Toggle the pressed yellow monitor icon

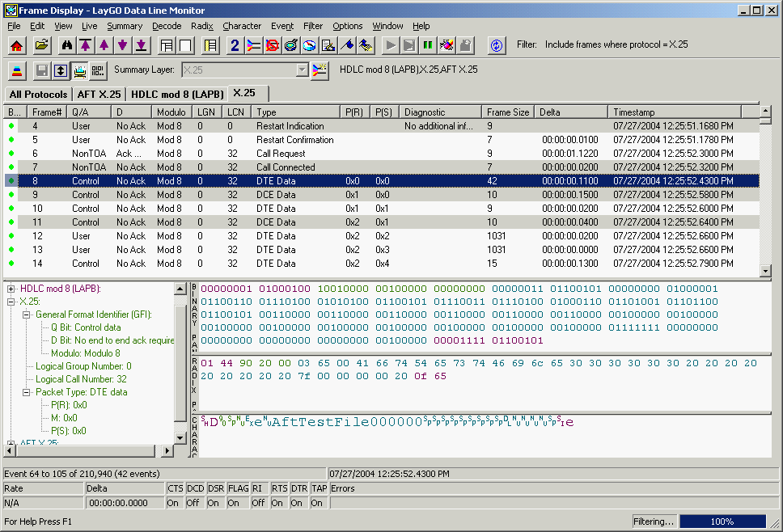79,71
